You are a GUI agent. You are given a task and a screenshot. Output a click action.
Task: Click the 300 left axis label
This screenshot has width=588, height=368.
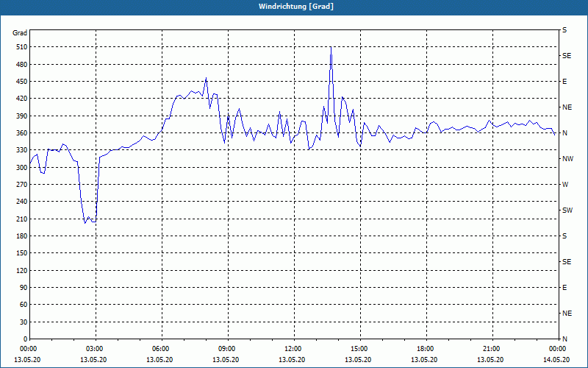(22, 168)
